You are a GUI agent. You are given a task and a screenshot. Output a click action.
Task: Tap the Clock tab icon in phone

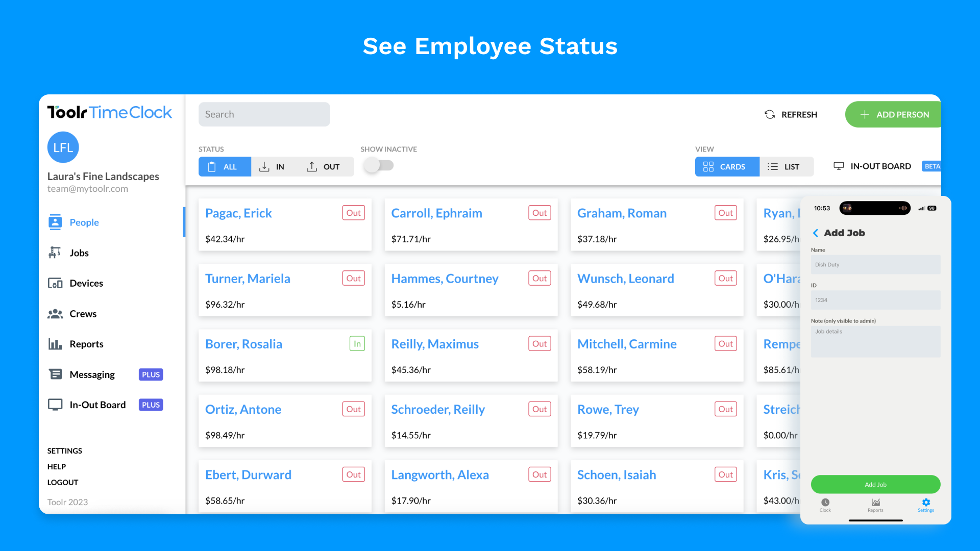(825, 503)
